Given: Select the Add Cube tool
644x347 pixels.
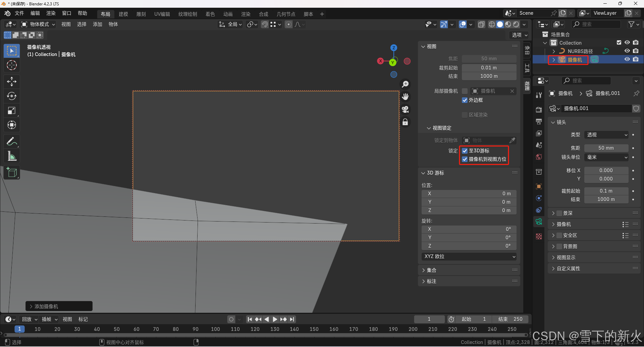Looking at the screenshot, I should (x=12, y=172).
